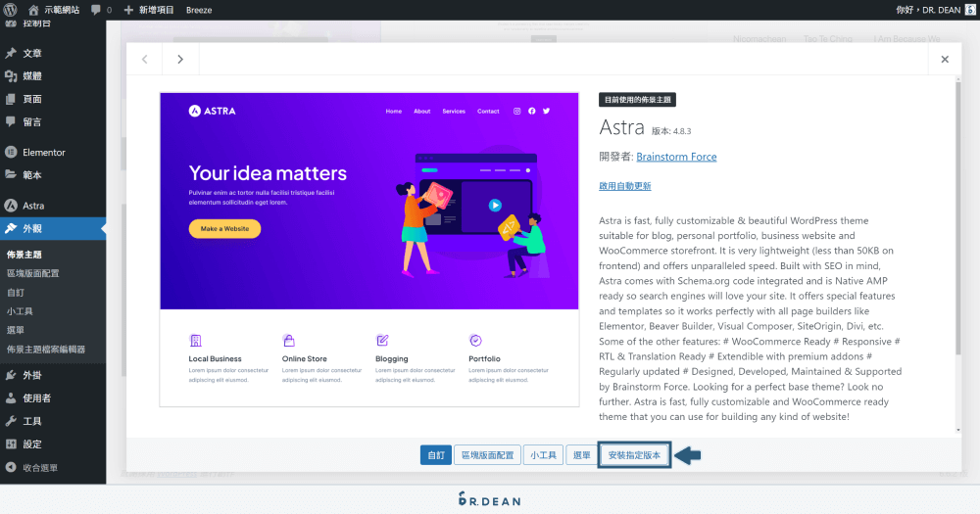Click the plus icon for 新增項目

128,10
